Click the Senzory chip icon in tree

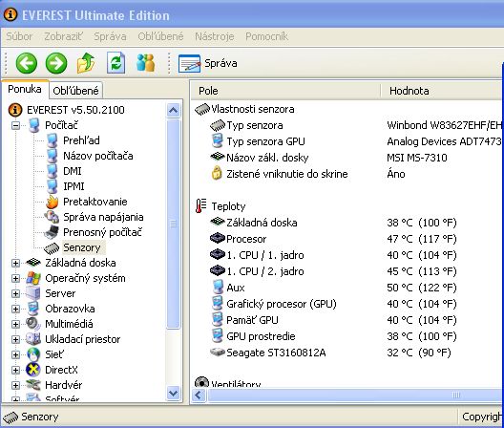click(x=52, y=247)
